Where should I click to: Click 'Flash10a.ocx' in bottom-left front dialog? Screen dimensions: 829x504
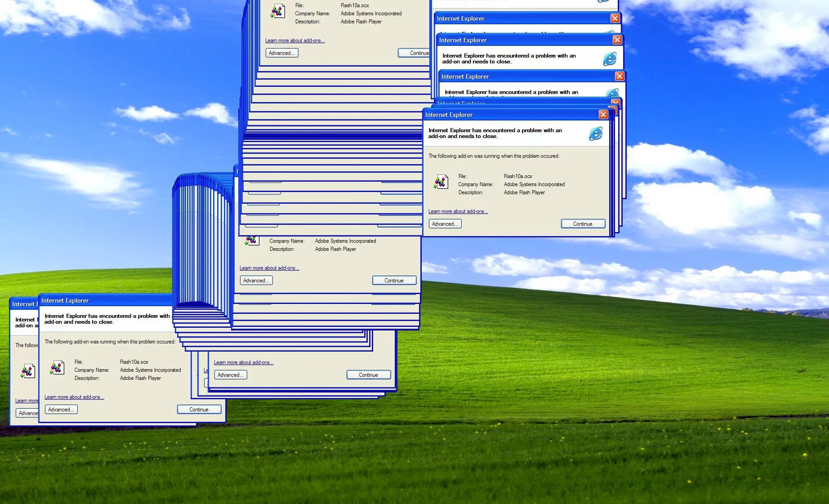(134, 362)
